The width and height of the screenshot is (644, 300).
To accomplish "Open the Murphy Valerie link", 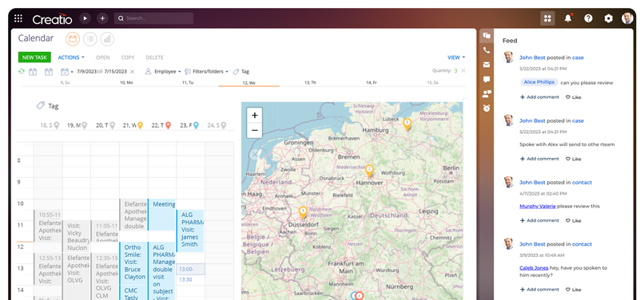I will 537,206.
